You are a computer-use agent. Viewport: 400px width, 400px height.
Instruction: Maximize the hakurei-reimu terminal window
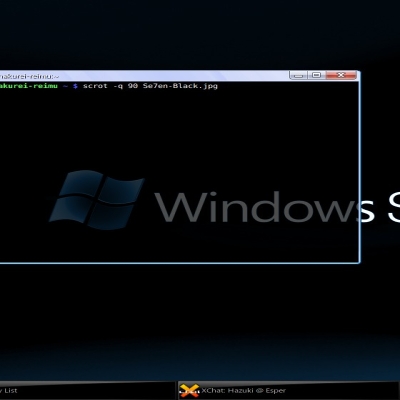tap(316, 75)
